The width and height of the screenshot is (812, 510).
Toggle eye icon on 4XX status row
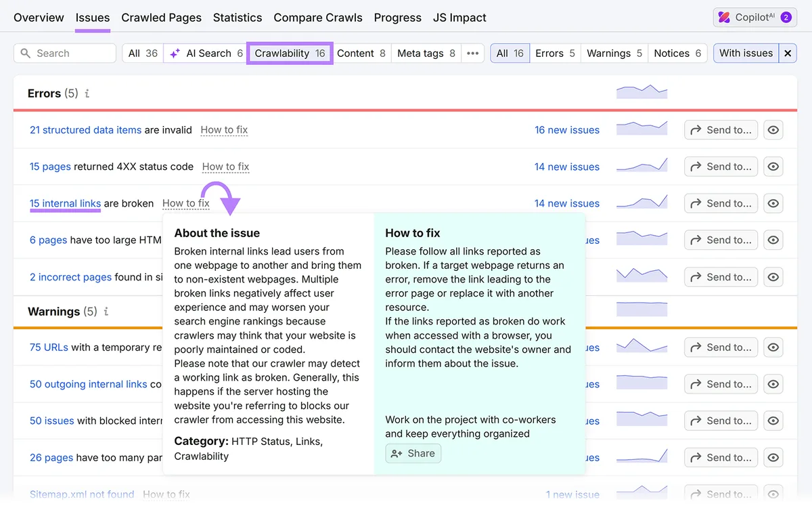coord(773,167)
